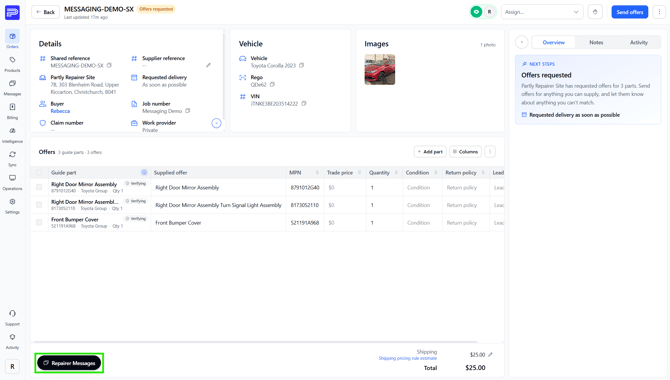Click supplied offer Turn Signal Light Assembly

[x=218, y=205]
